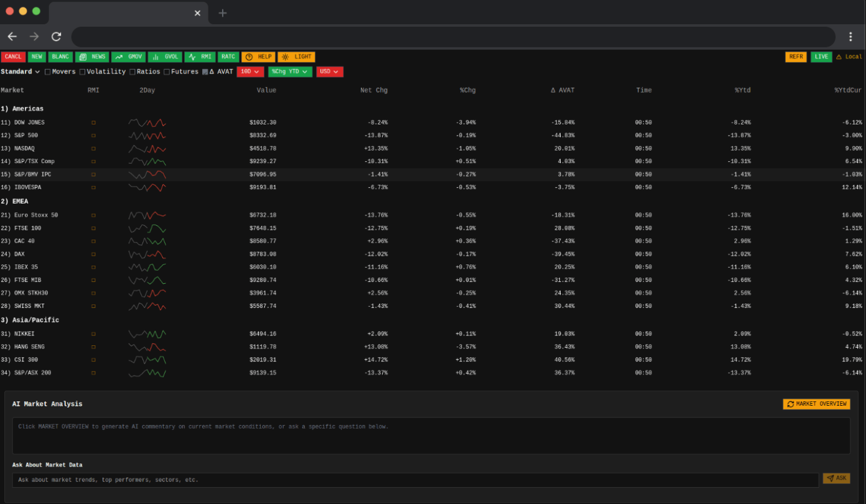
Task: Click the REFR refresh button
Action: click(x=796, y=57)
